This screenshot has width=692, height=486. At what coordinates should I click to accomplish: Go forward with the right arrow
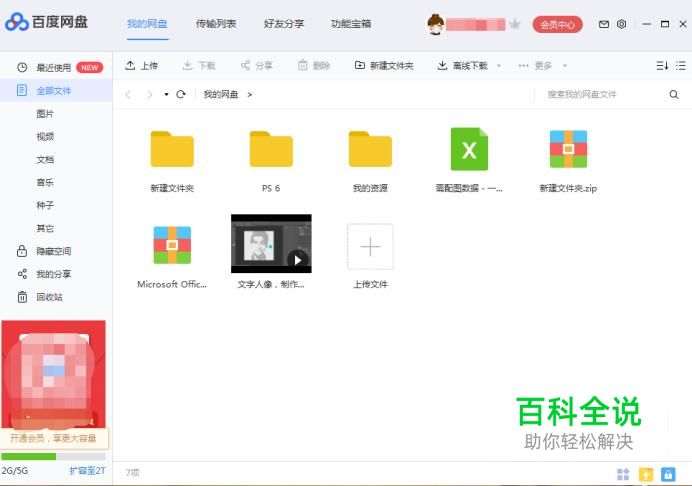pyautogui.click(x=150, y=94)
